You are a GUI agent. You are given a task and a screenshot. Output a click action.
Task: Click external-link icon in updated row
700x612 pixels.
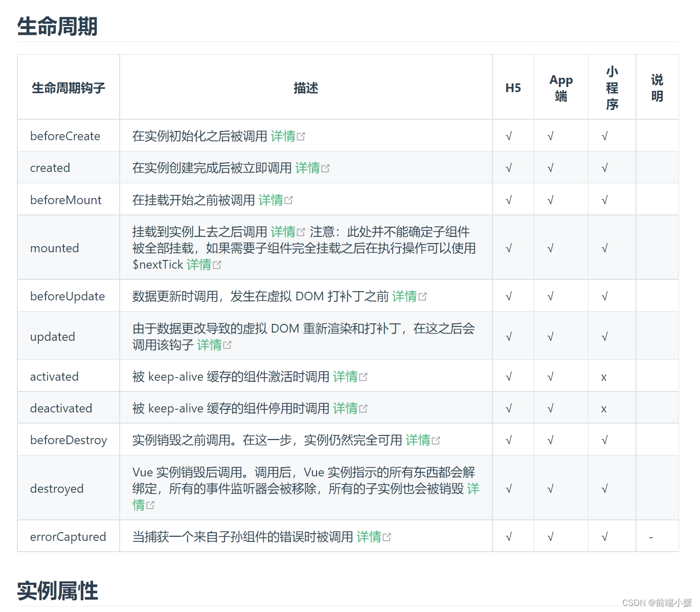228,345
